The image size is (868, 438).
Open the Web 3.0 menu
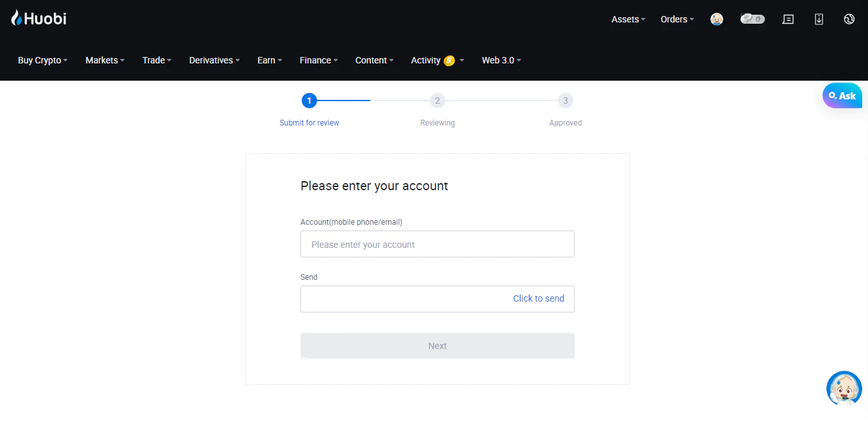(502, 60)
